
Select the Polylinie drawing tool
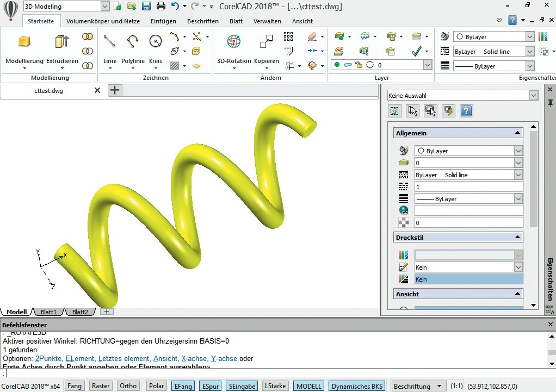(x=133, y=42)
